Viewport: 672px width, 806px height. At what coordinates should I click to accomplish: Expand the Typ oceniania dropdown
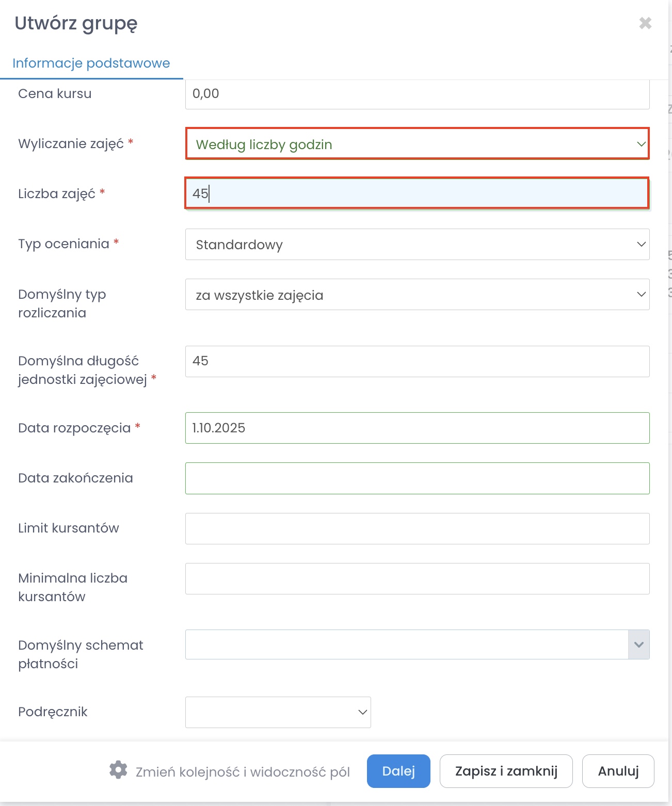417,245
